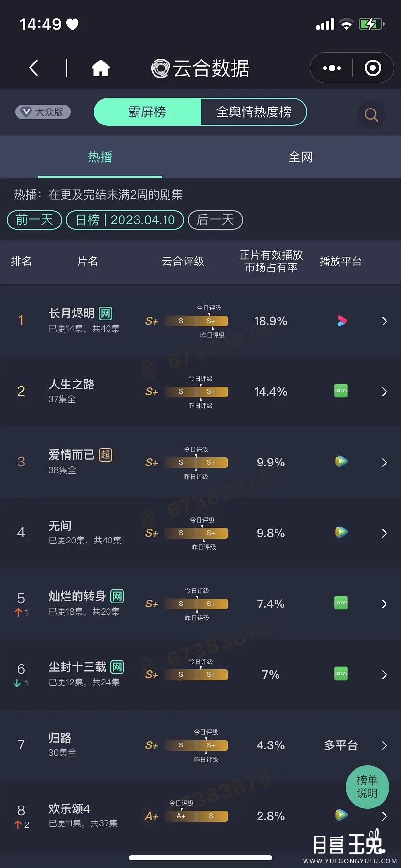The height and width of the screenshot is (868, 401).
Task: Go to home via house icon
Action: coord(101,68)
